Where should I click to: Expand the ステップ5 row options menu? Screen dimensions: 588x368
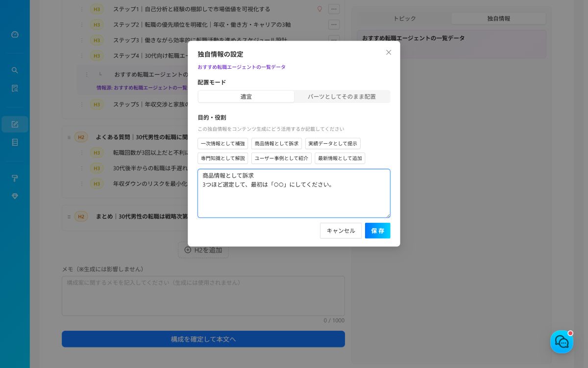point(334,105)
